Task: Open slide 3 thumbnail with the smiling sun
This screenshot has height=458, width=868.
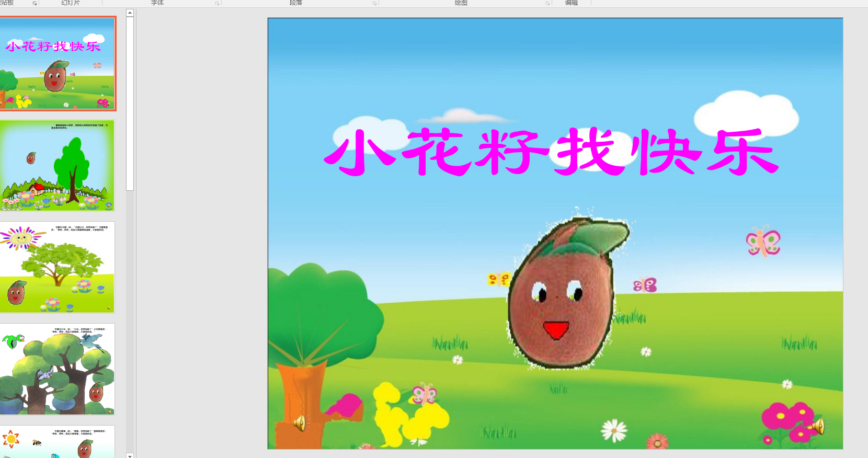Action: [x=57, y=267]
